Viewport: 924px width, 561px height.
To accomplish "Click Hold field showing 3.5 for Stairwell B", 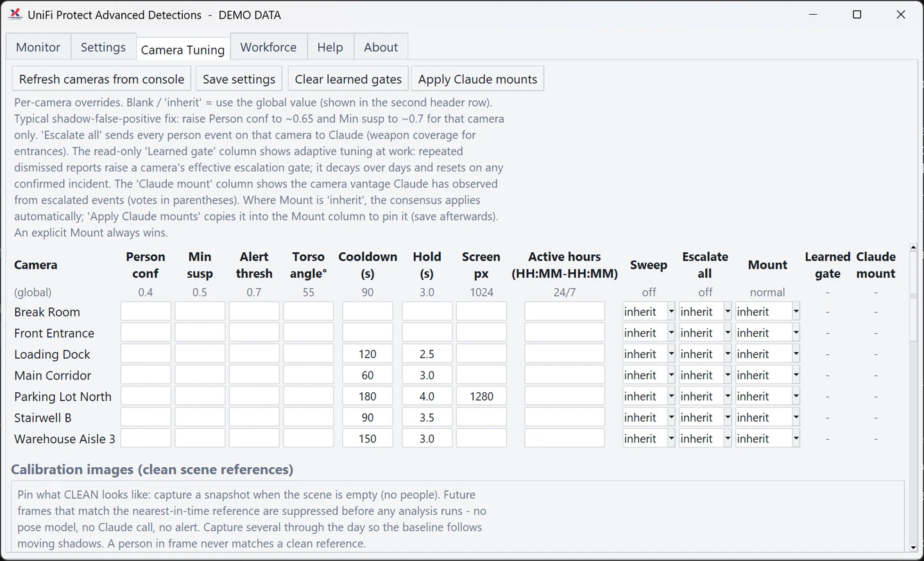I will (427, 418).
